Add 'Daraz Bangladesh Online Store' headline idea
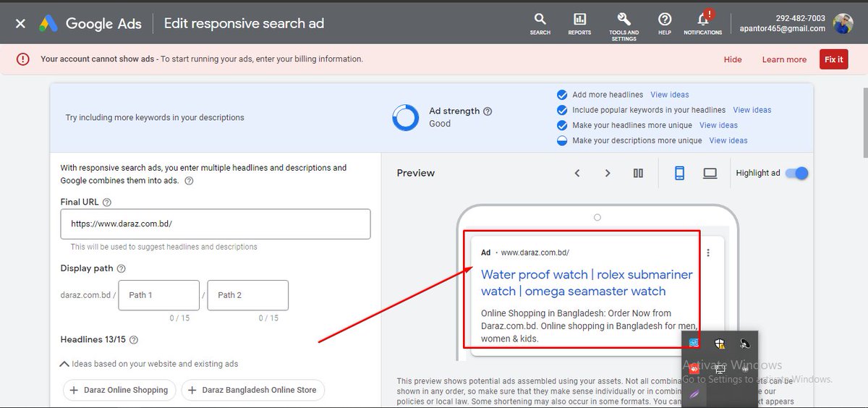This screenshot has height=408, width=868. tap(253, 390)
